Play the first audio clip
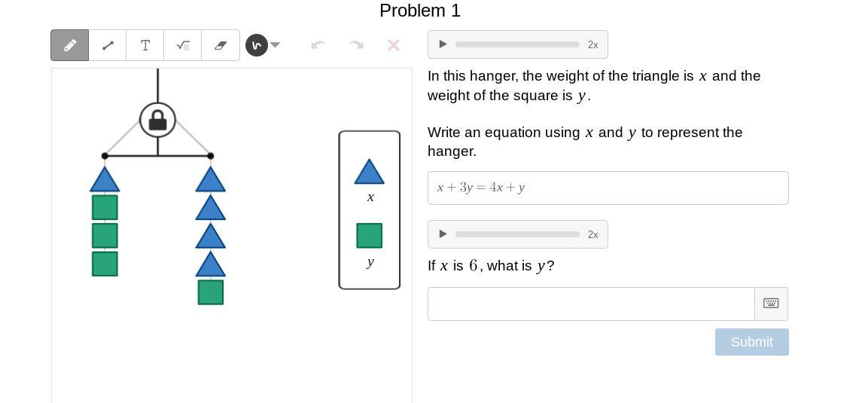Screen dimensions: 868x403 [x=443, y=44]
